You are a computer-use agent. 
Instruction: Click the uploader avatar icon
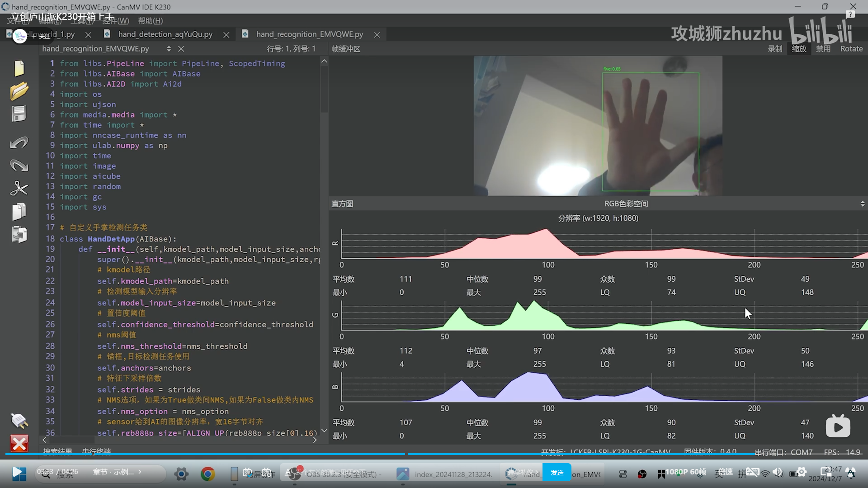click(20, 36)
